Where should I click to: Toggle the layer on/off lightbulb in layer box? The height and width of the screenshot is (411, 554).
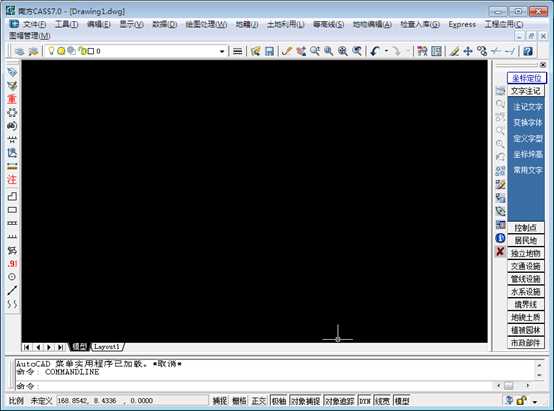[51, 51]
